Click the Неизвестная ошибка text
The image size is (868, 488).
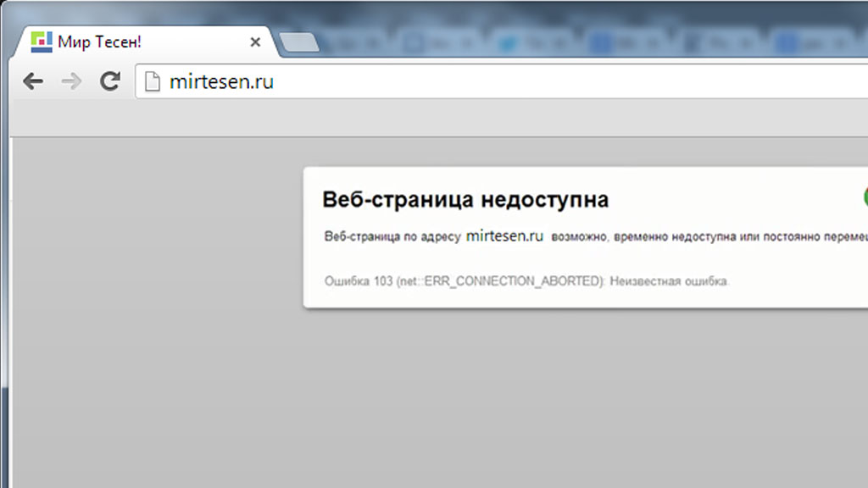[x=668, y=281]
